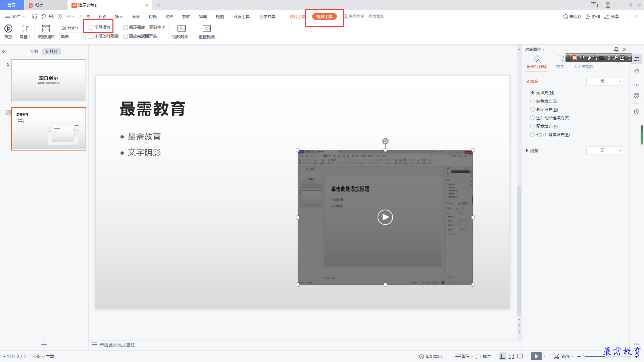644x362 pixels.
Task: Click the Collaborate (协作) button
Action: click(593, 16)
